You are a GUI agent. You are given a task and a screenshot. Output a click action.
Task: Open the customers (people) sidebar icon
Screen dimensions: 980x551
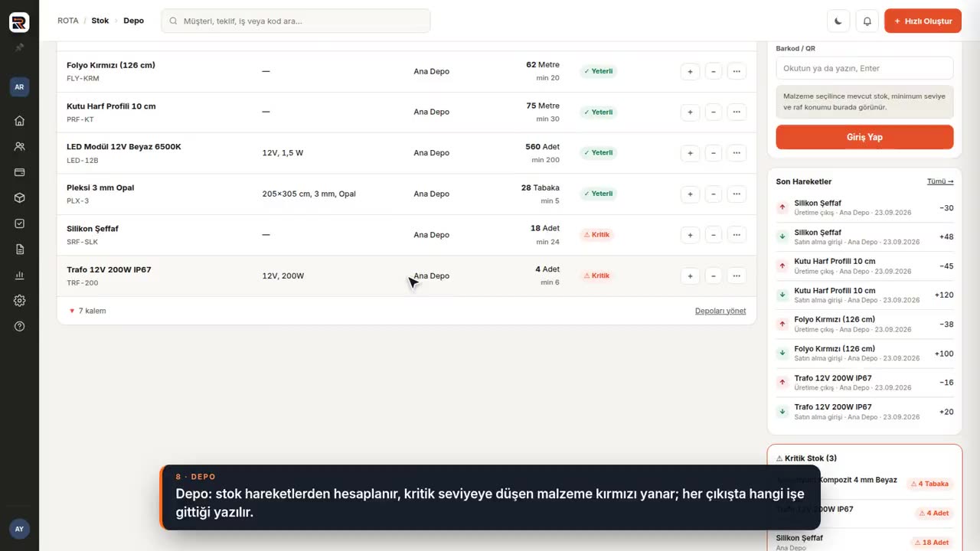coord(19,146)
